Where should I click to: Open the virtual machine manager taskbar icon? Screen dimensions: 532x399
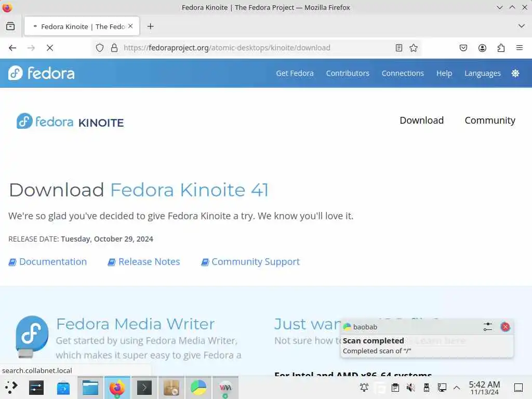225,388
